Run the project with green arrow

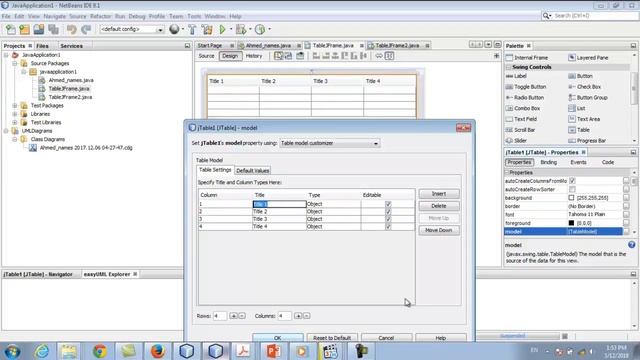point(222,29)
